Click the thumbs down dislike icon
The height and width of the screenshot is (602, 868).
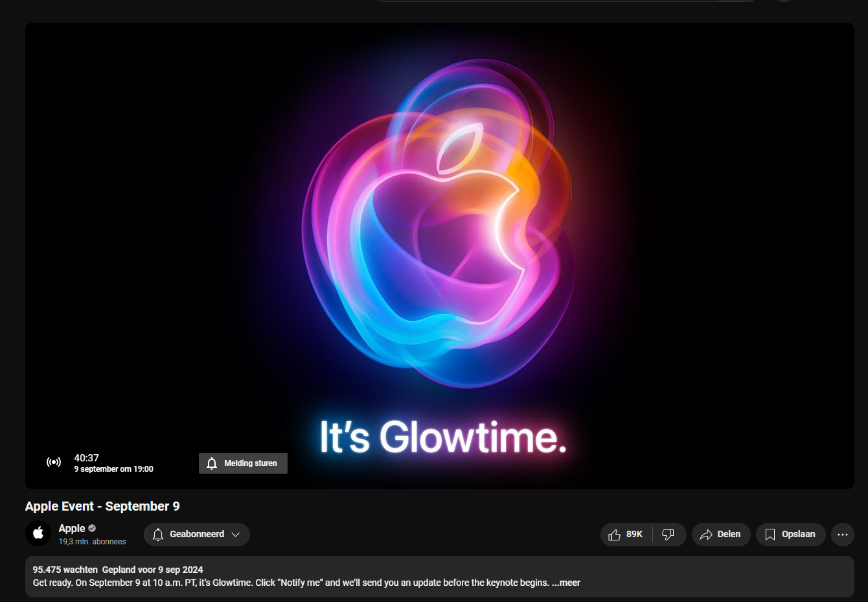click(668, 535)
